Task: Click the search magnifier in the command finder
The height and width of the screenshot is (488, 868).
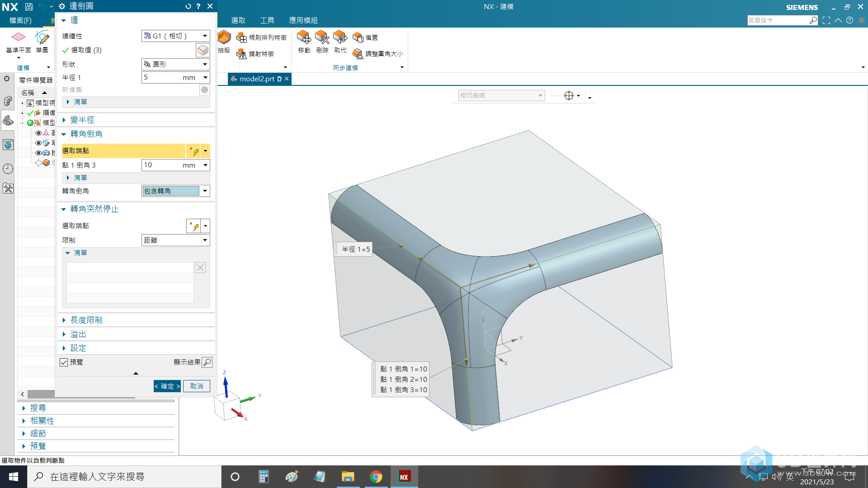Action: 813,20
